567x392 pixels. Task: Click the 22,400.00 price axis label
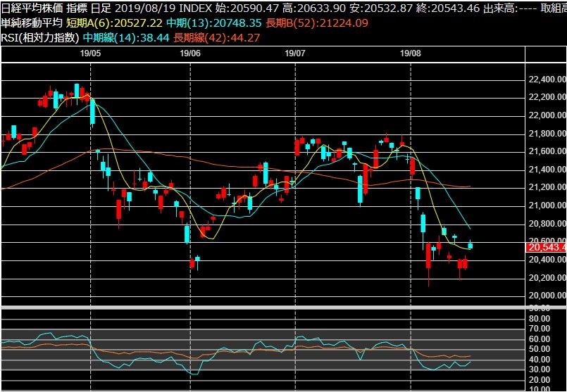click(x=547, y=80)
